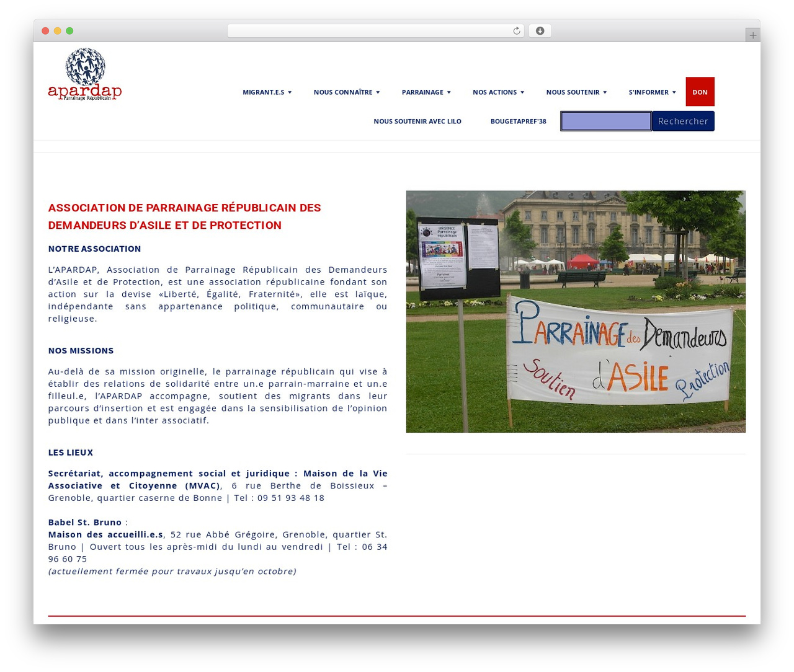This screenshot has width=794, height=672.
Task: Click the Parrainage banner photo
Action: [576, 311]
